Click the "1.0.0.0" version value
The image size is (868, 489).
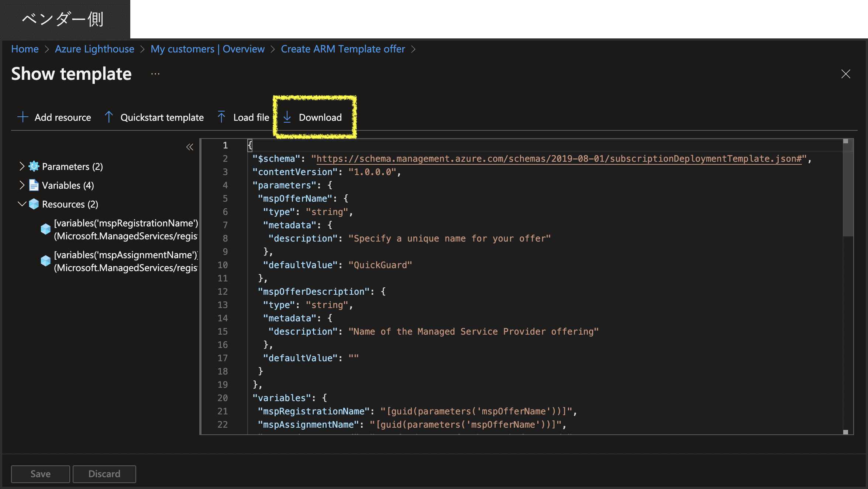(372, 172)
